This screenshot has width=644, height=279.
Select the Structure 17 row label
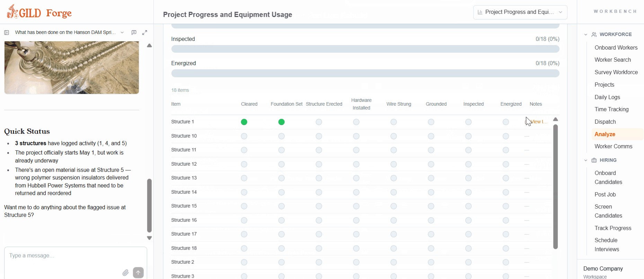pyautogui.click(x=184, y=234)
